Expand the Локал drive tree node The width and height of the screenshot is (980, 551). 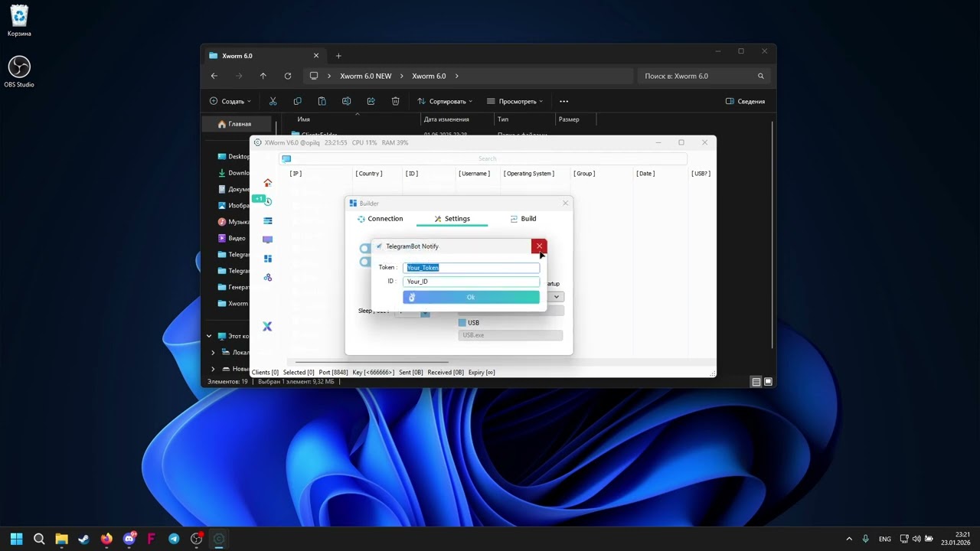pyautogui.click(x=213, y=353)
